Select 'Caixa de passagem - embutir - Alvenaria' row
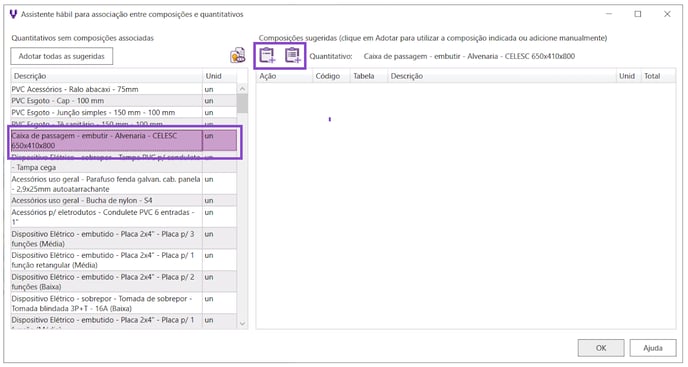 click(x=124, y=140)
